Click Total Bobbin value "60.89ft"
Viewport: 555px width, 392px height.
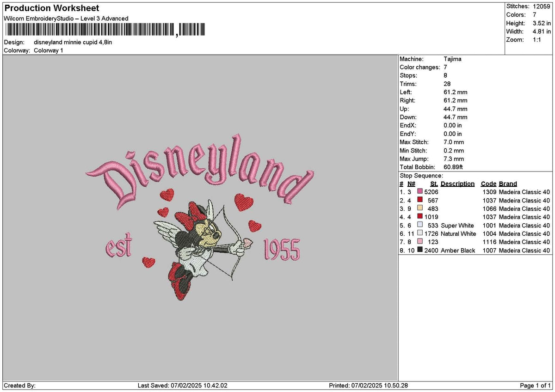[x=453, y=167]
